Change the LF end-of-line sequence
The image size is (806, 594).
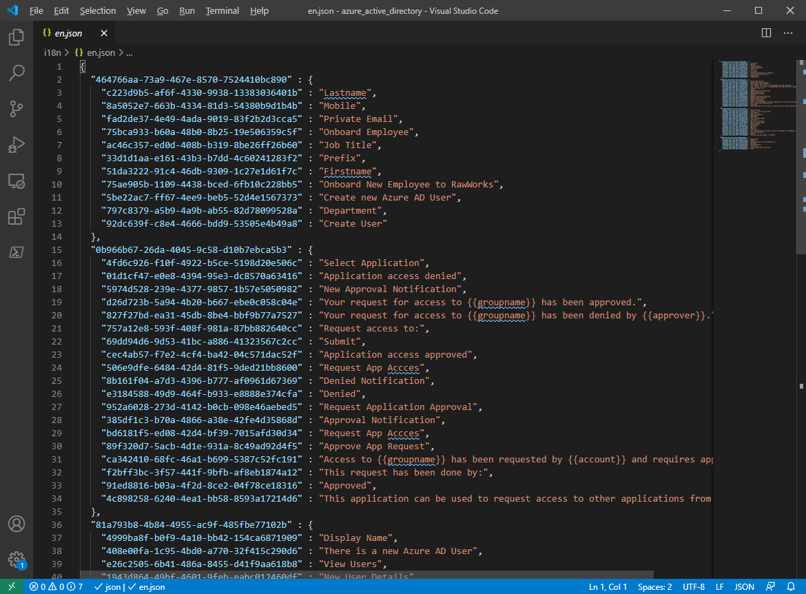[719, 587]
